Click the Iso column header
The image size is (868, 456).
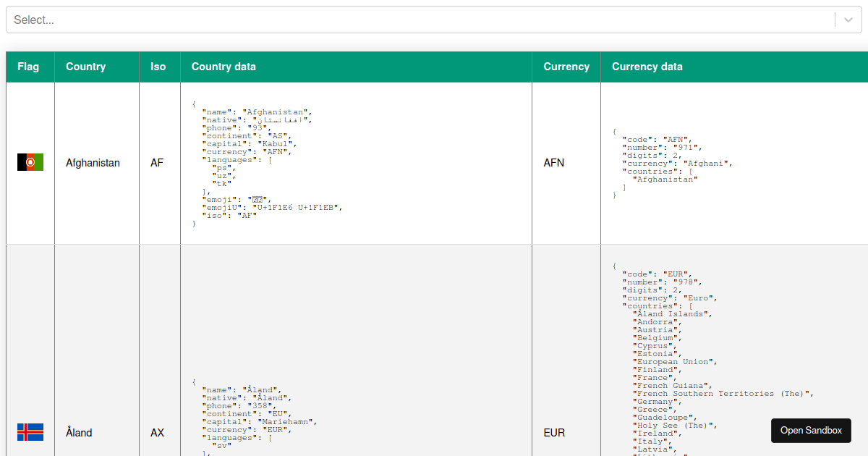click(158, 66)
